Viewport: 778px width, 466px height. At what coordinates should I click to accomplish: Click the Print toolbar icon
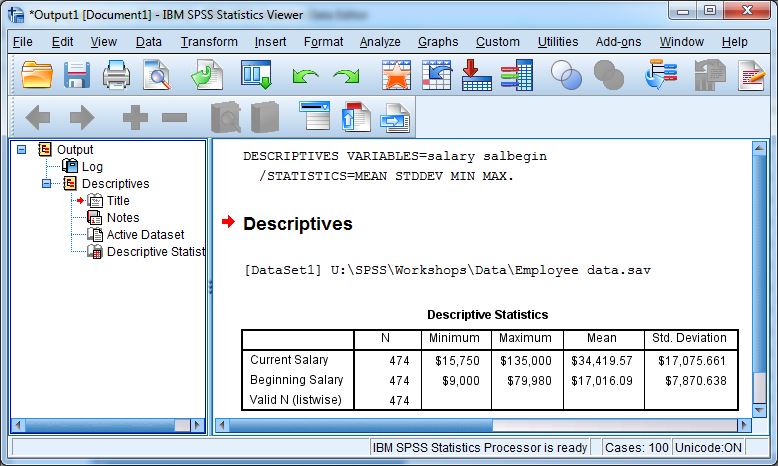pos(118,75)
